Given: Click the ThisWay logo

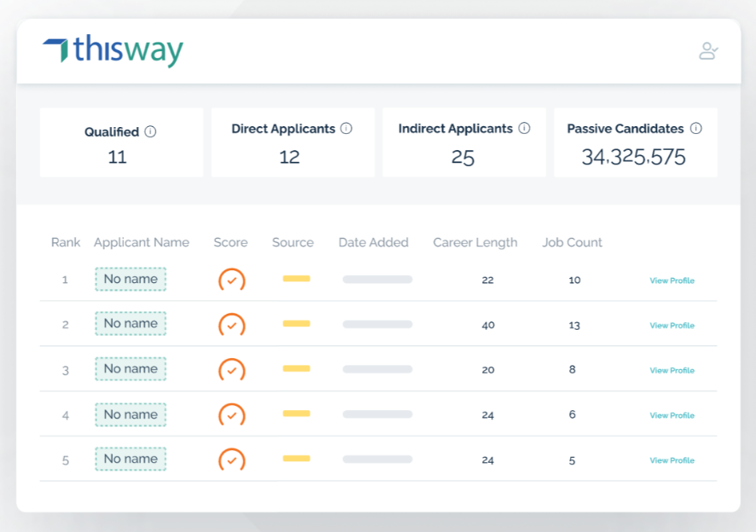Looking at the screenshot, I should pyautogui.click(x=113, y=51).
